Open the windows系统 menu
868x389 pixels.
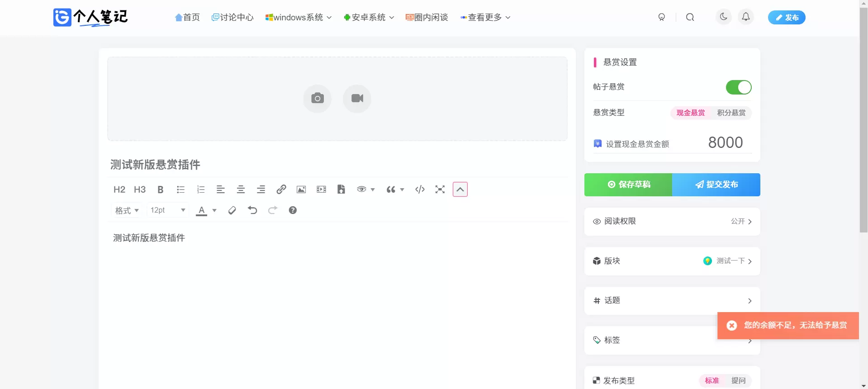pos(299,17)
